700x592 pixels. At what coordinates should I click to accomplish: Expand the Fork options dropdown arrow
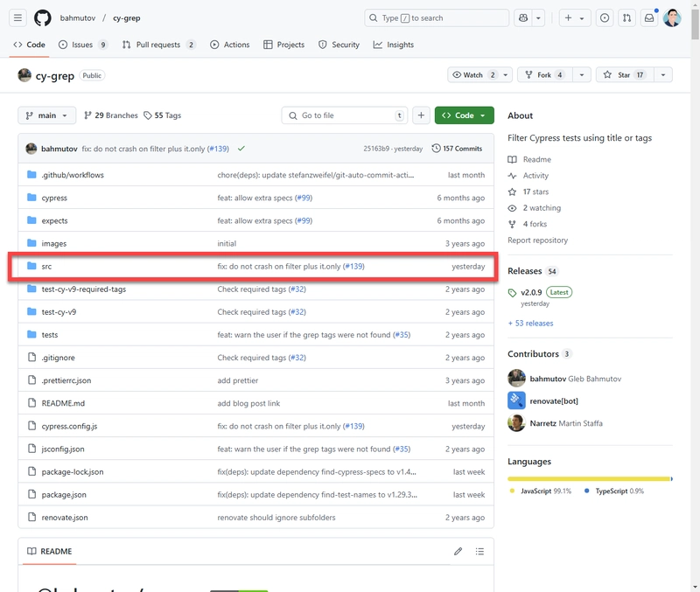[x=582, y=75]
